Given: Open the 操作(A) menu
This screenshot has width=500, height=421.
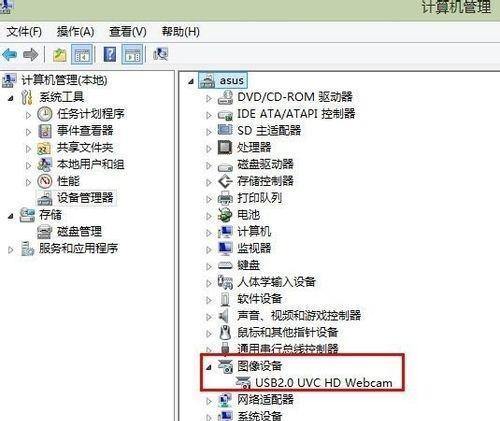Looking at the screenshot, I should [75, 32].
